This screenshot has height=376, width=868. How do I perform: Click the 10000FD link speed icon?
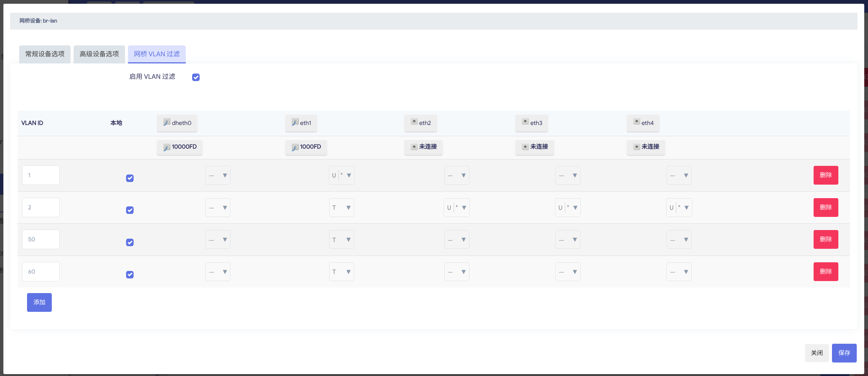(x=167, y=147)
